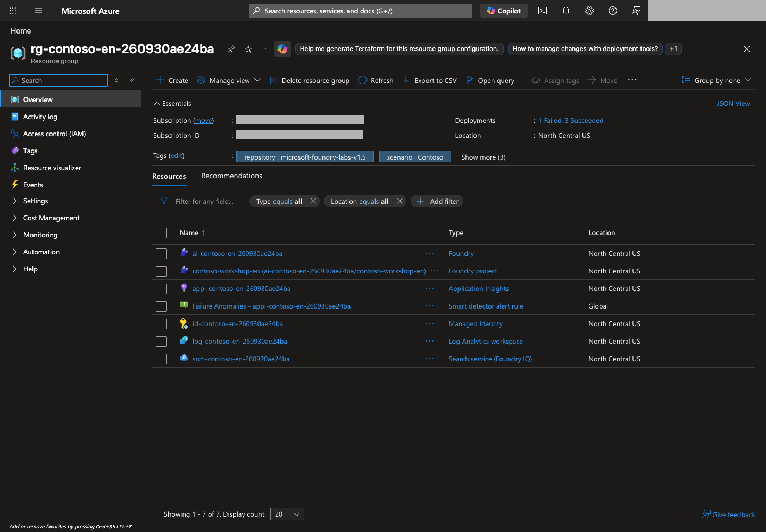Select the Resources tab
766x532 pixels.
169,176
